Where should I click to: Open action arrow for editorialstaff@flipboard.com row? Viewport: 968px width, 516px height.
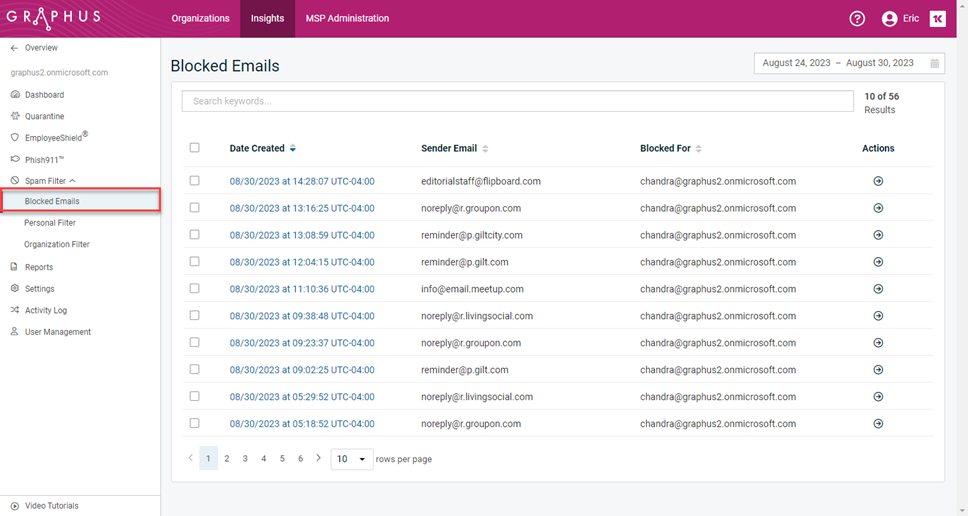coord(878,181)
